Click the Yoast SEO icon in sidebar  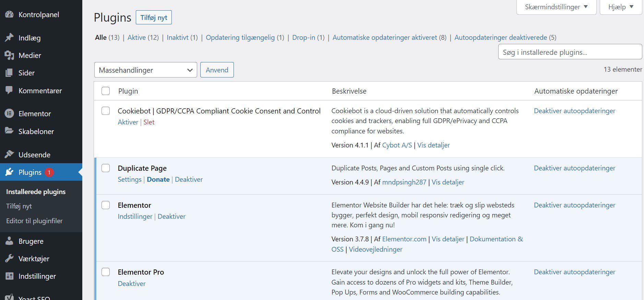coord(9,297)
